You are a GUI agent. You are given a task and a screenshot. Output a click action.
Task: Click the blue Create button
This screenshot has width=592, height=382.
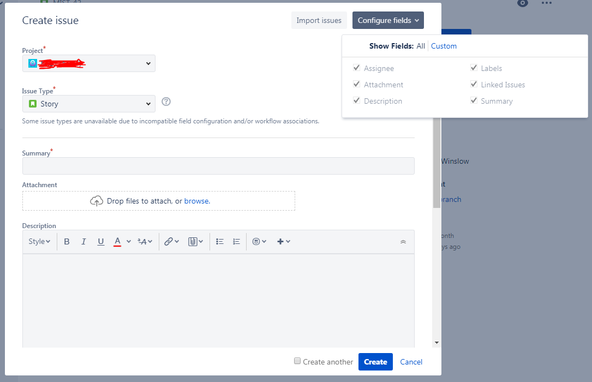pyautogui.click(x=375, y=362)
